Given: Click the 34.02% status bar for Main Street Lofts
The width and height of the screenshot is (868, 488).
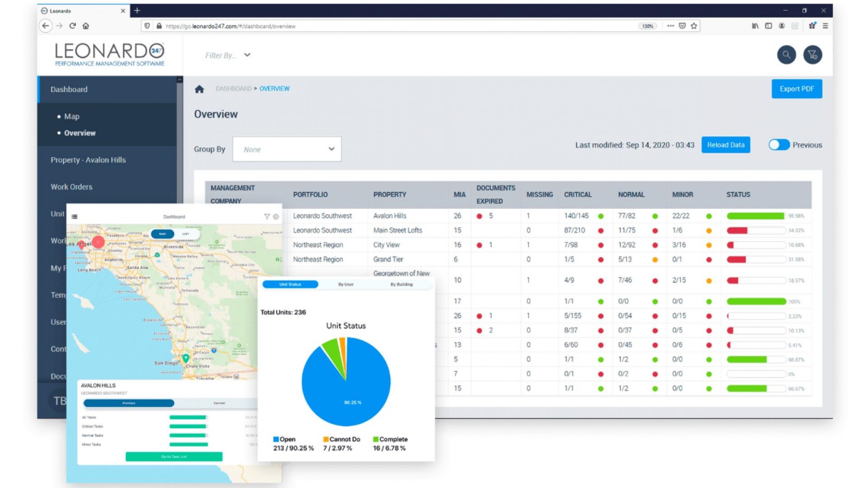Looking at the screenshot, I should coord(757,230).
